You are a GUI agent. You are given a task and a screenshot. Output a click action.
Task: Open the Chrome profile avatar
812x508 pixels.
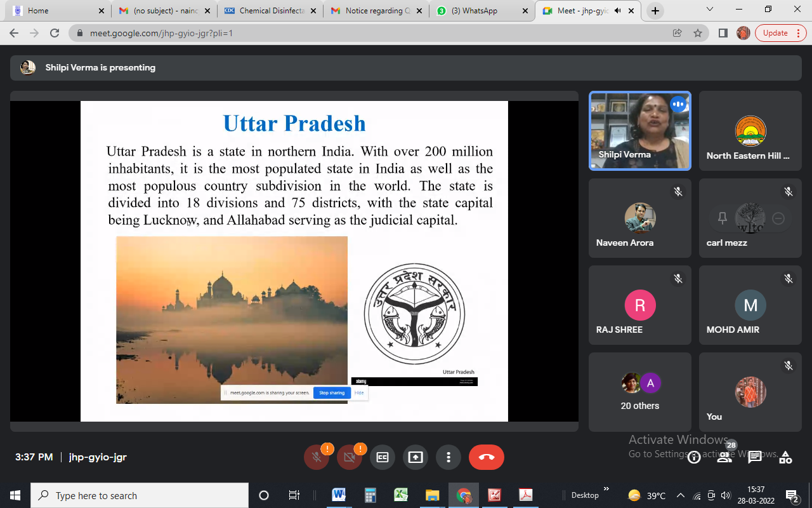tap(743, 33)
